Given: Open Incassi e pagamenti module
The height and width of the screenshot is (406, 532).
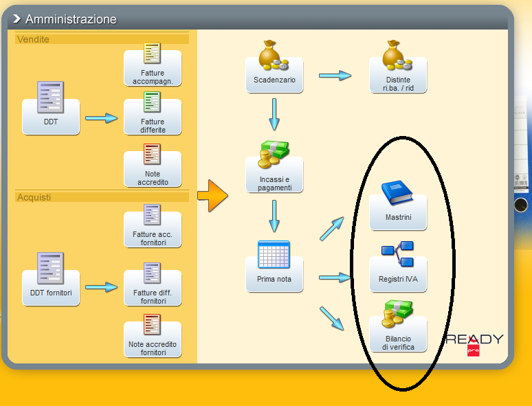Looking at the screenshot, I should (274, 166).
